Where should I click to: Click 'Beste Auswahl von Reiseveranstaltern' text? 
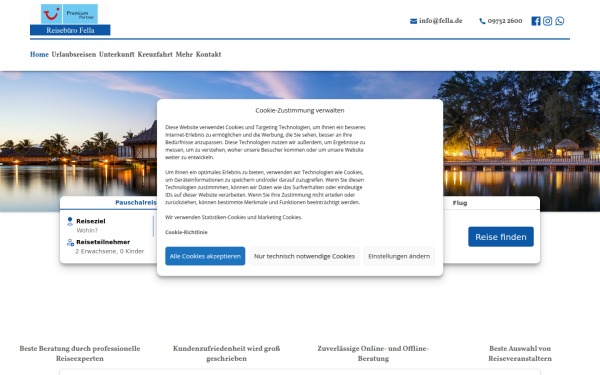520,354
